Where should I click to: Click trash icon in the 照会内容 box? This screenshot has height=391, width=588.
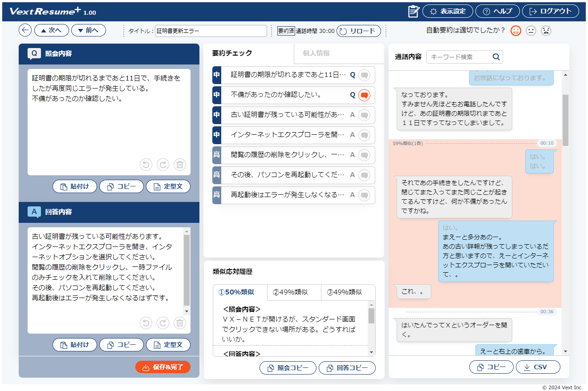[179, 165]
